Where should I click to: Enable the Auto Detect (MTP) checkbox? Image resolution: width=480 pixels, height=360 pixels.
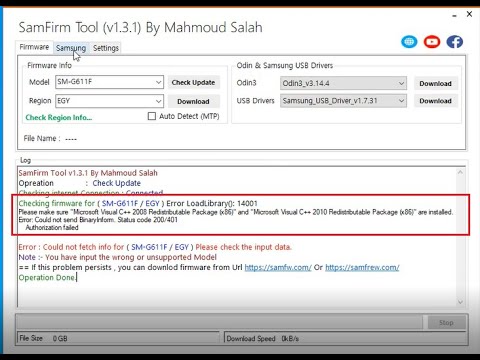[x=152, y=116]
